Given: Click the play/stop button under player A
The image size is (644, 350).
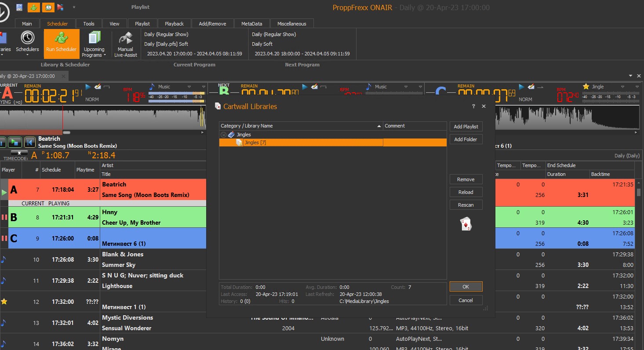Looking at the screenshot, I should click(15, 142).
